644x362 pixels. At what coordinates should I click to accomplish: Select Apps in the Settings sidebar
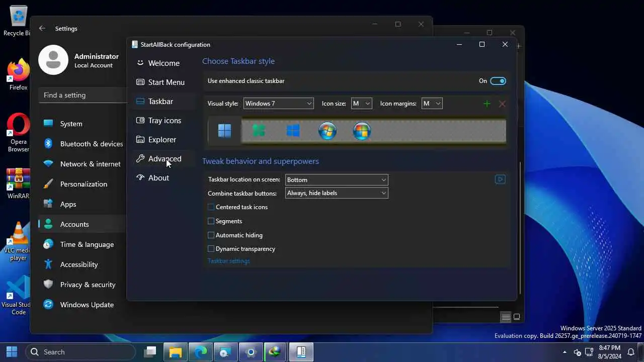point(82,204)
